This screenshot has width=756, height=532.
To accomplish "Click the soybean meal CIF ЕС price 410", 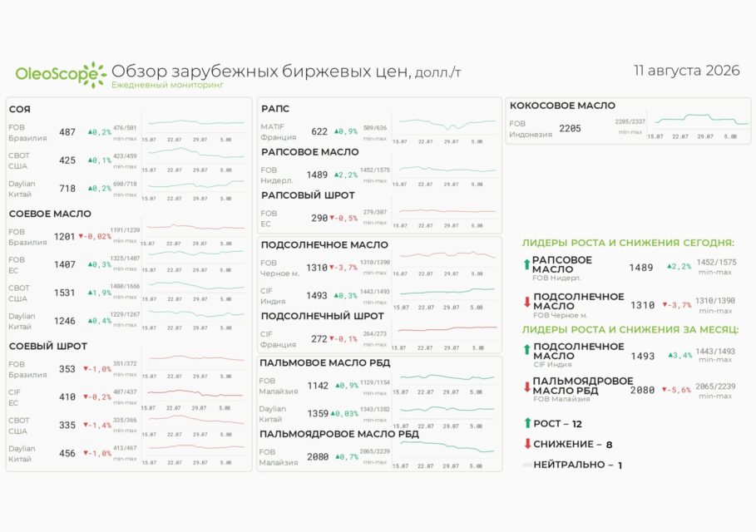I will pos(67,397).
